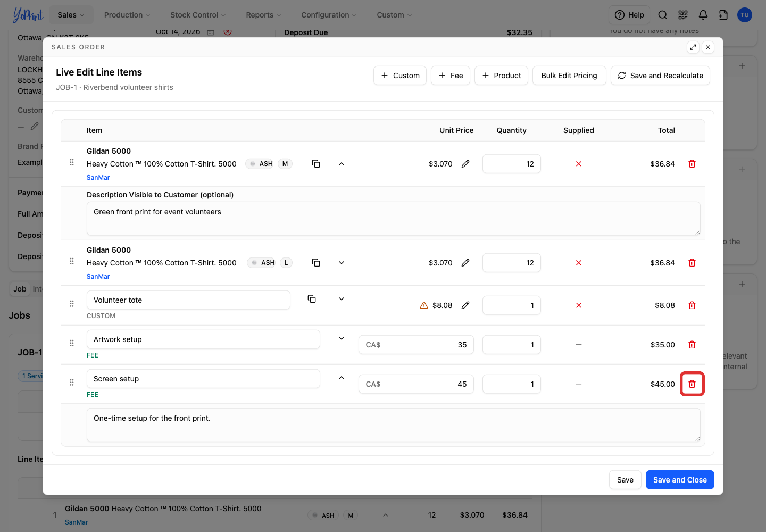Click Save and Recalculate
Screen dimensions: 766x532
point(660,76)
